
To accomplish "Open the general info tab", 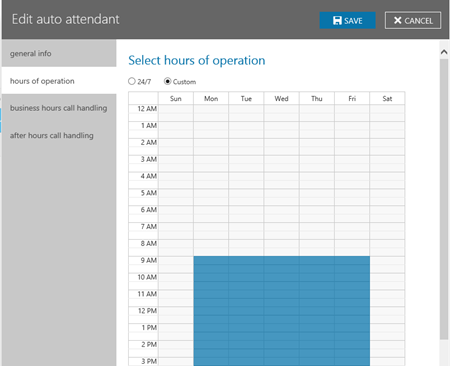I will tap(59, 53).
